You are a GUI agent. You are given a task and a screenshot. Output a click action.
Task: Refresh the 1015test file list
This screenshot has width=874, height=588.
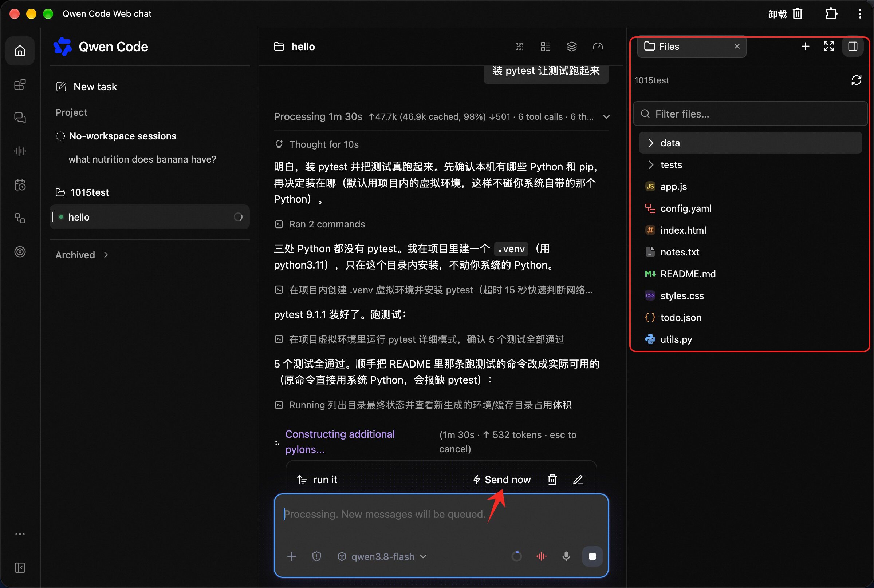[x=856, y=80]
